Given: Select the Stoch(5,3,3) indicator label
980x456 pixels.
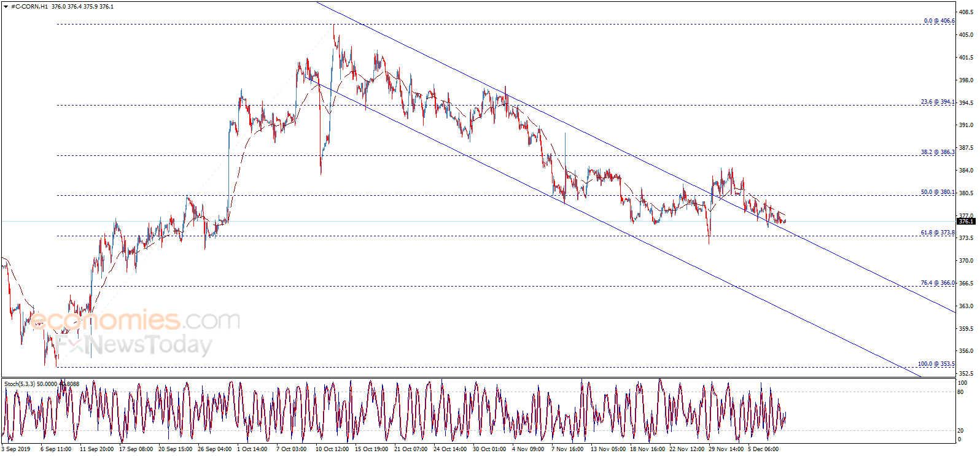Looking at the screenshot, I should (x=20, y=384).
